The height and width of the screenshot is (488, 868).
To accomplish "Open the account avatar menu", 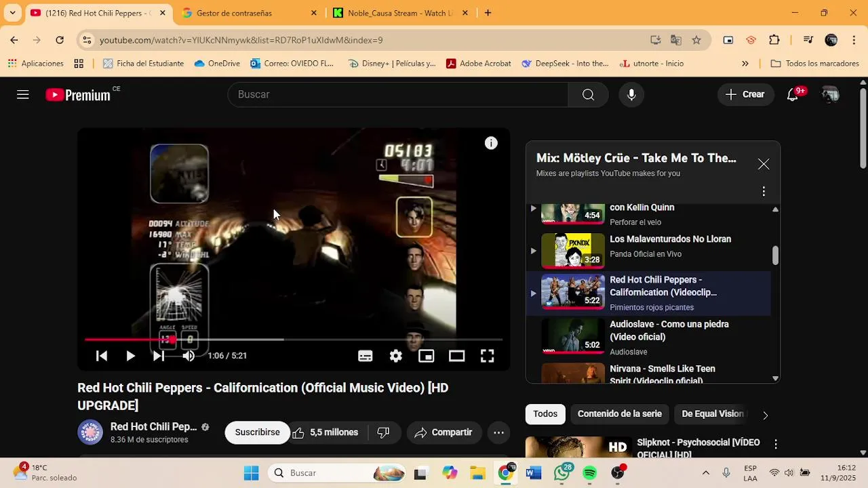I will [830, 95].
